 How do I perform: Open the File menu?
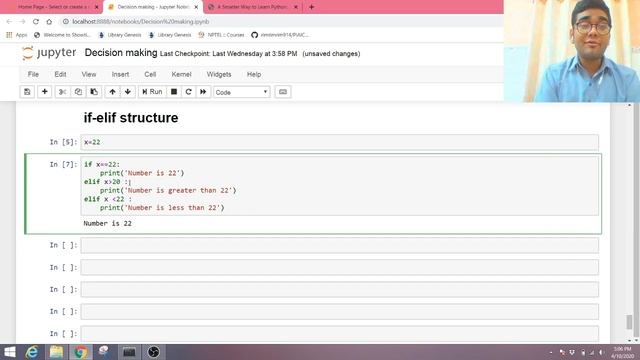click(33, 74)
